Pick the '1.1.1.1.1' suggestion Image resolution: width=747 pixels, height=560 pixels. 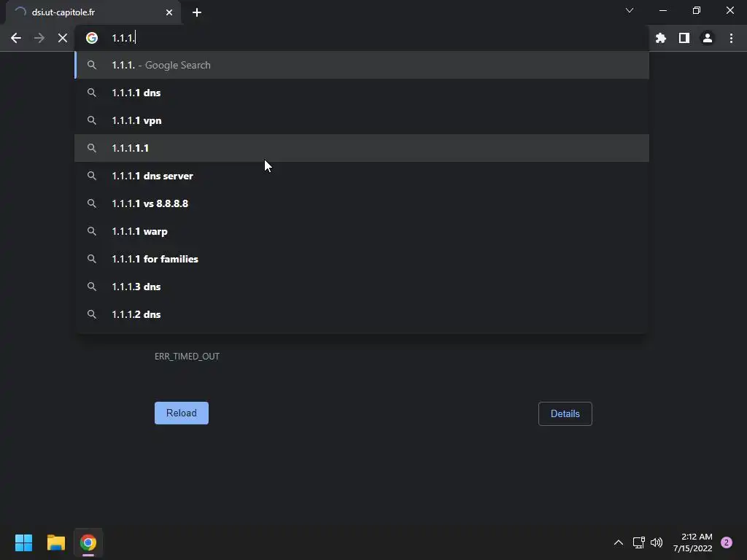[x=362, y=148]
